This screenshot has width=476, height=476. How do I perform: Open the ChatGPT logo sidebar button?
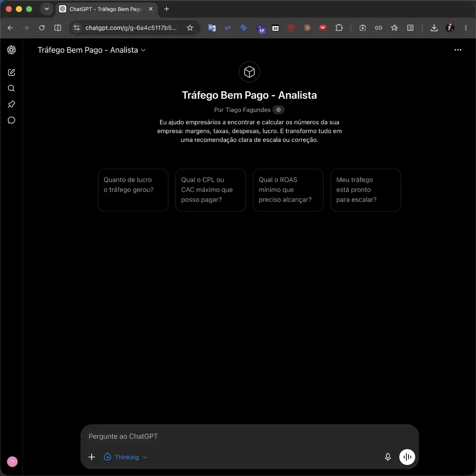tap(11, 50)
